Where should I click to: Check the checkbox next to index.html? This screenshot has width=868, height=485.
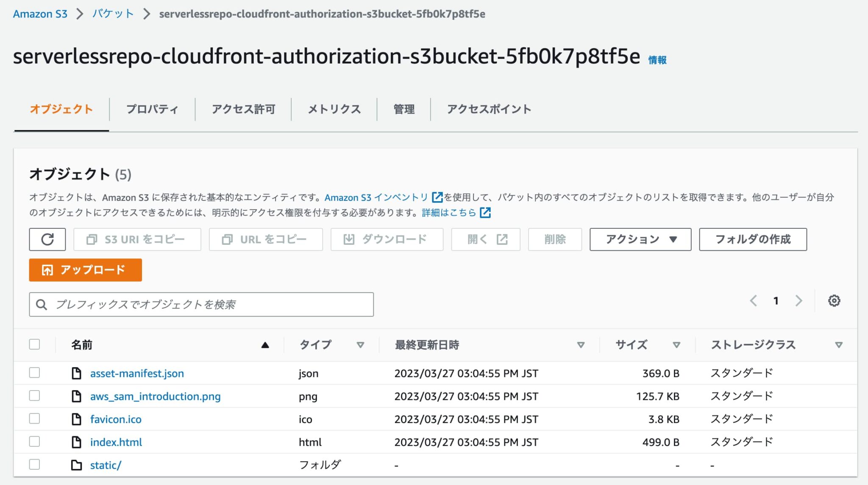(34, 441)
